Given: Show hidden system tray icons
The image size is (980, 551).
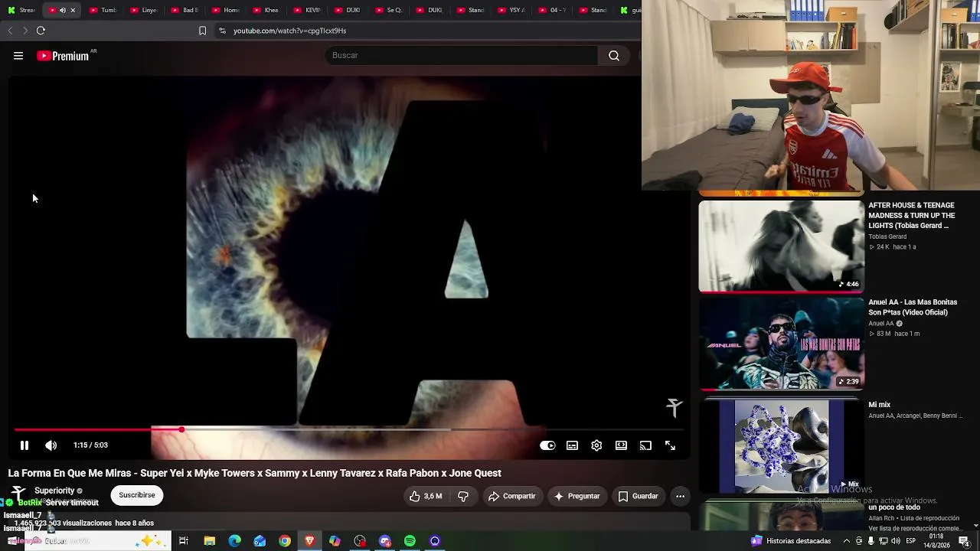Looking at the screenshot, I should pos(846,541).
